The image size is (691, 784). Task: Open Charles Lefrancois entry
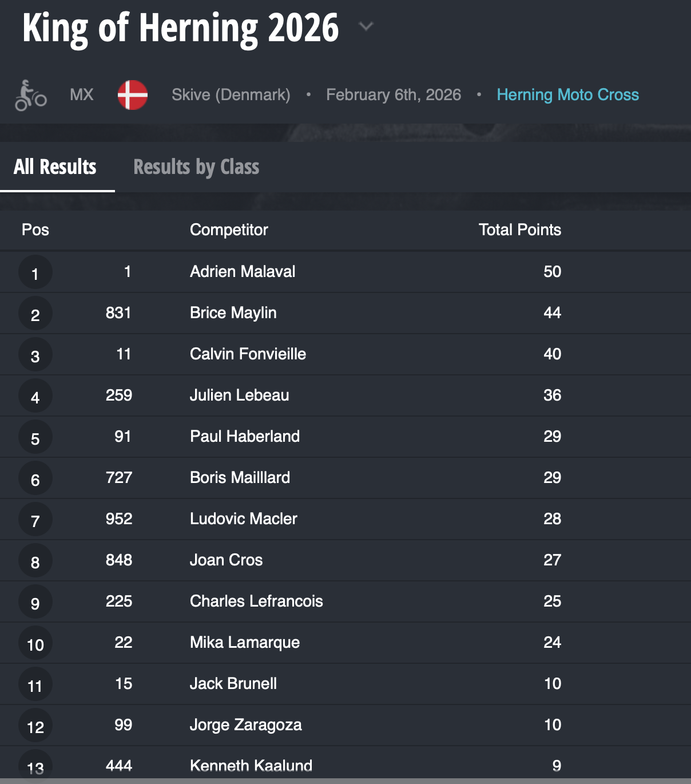tap(256, 601)
